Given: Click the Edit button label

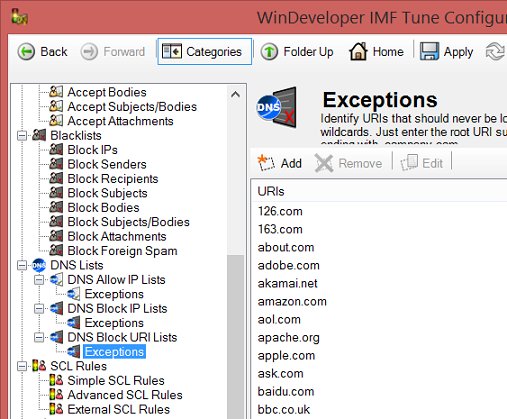Looking at the screenshot, I should (x=432, y=163).
